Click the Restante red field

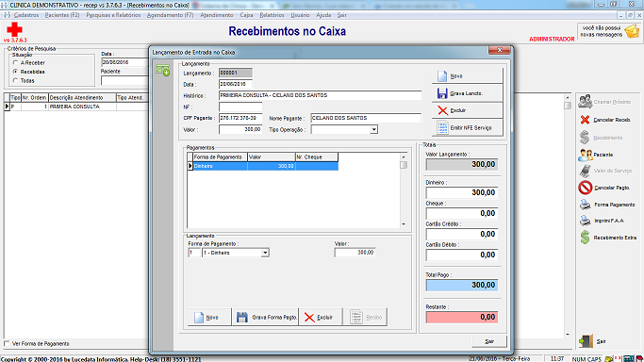tap(462, 318)
